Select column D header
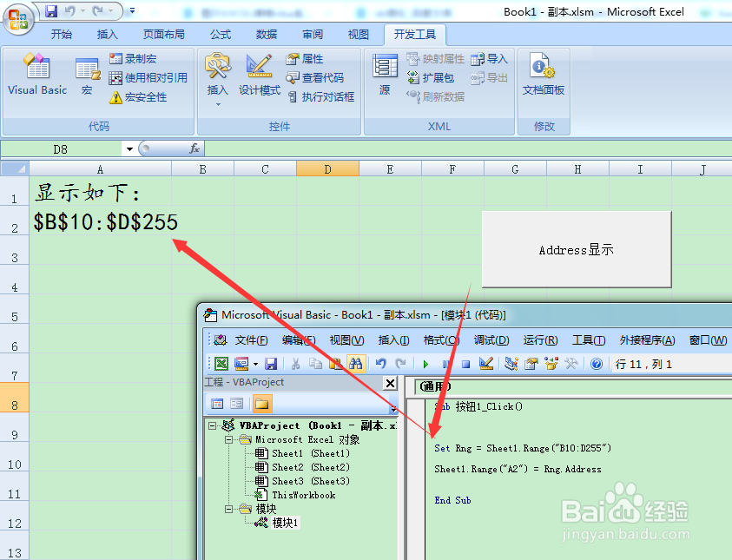The height and width of the screenshot is (560, 732). 327,169
